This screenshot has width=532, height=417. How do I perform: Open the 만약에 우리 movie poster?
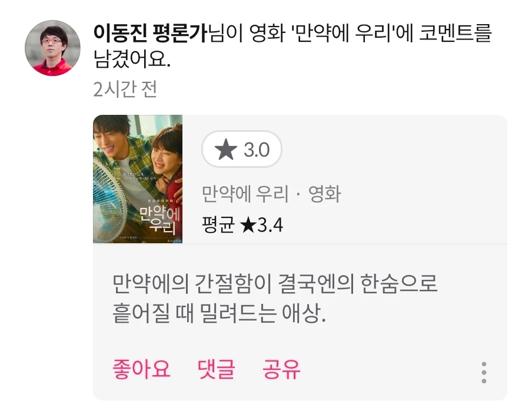pyautogui.click(x=138, y=179)
